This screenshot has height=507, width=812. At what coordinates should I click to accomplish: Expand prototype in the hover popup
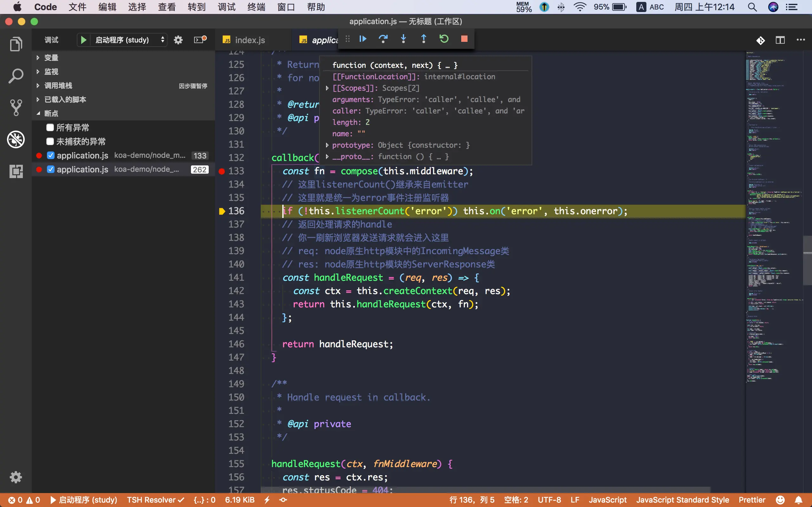pos(327,145)
